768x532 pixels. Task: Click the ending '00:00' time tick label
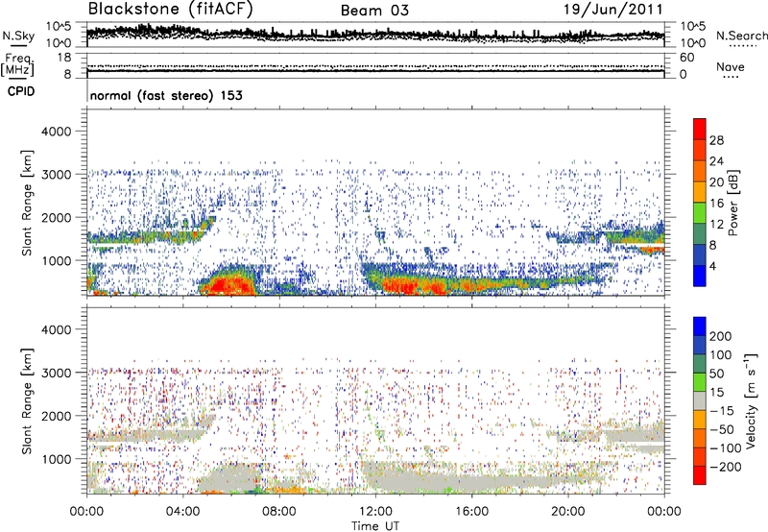pos(663,512)
